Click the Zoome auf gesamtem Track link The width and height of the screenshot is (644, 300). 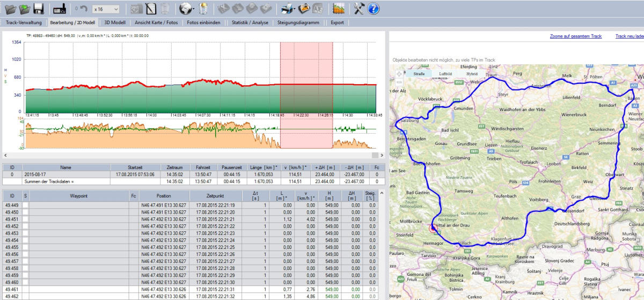[576, 36]
